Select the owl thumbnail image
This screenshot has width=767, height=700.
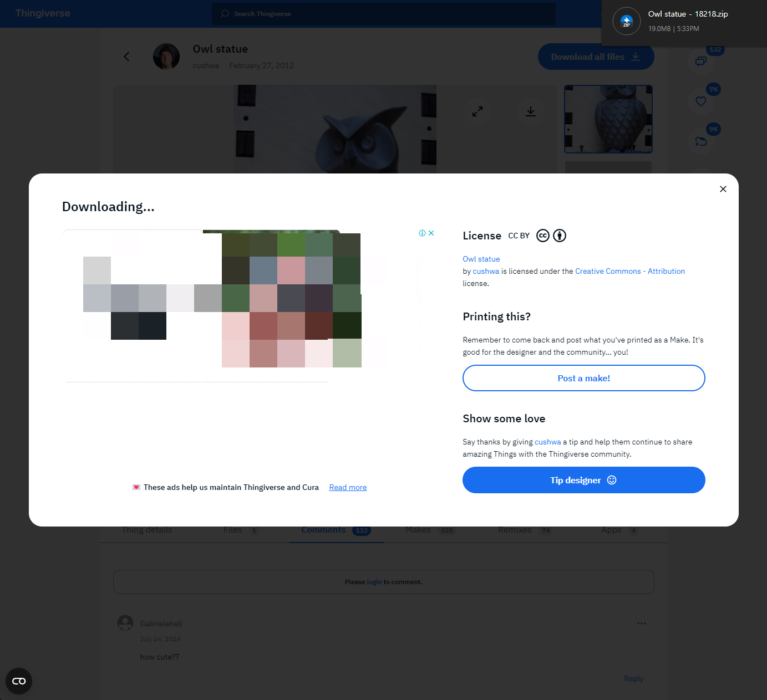tap(608, 119)
